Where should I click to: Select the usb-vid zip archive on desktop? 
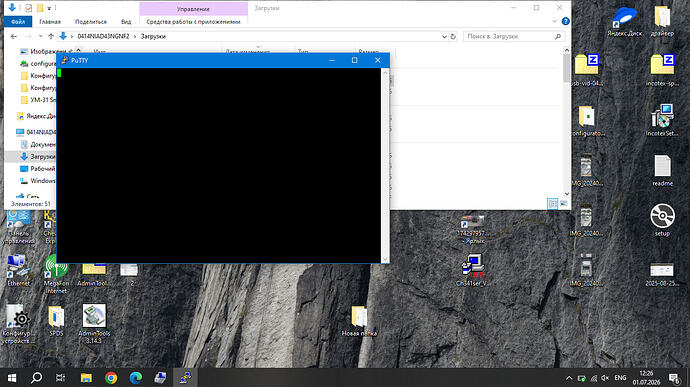587,70
